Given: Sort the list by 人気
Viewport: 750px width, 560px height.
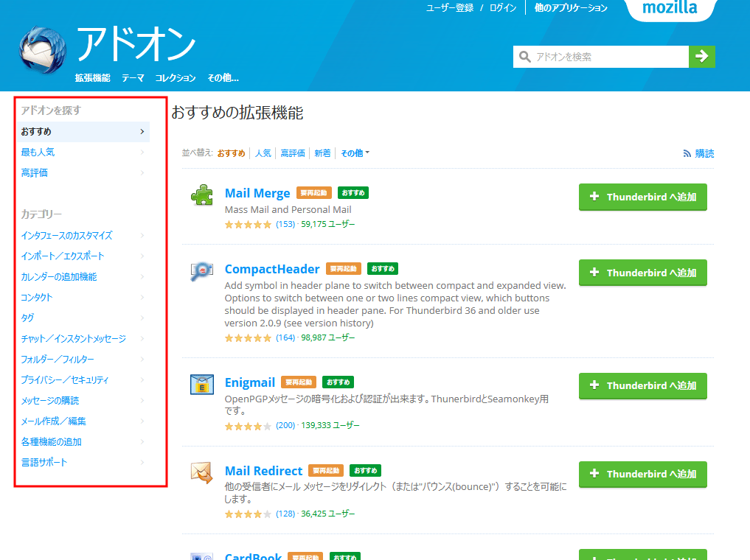Looking at the screenshot, I should coord(263,153).
